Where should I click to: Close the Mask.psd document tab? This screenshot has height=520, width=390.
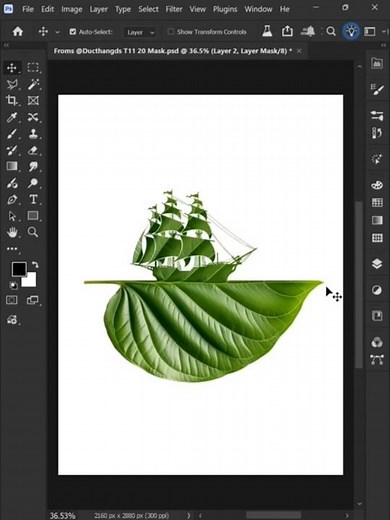[299, 51]
